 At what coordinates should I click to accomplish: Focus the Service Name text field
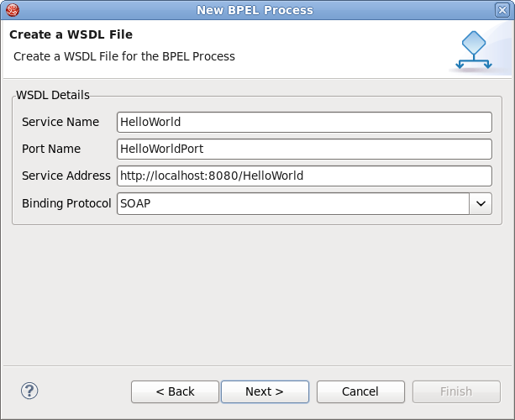304,122
